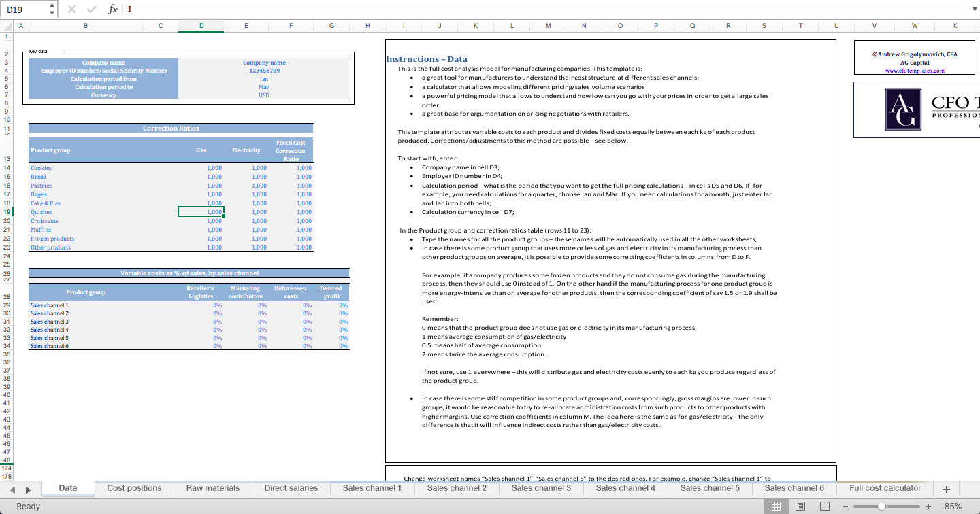Open the Name Box dropdown arrows
The width and height of the screenshot is (980, 514).
(x=52, y=9)
